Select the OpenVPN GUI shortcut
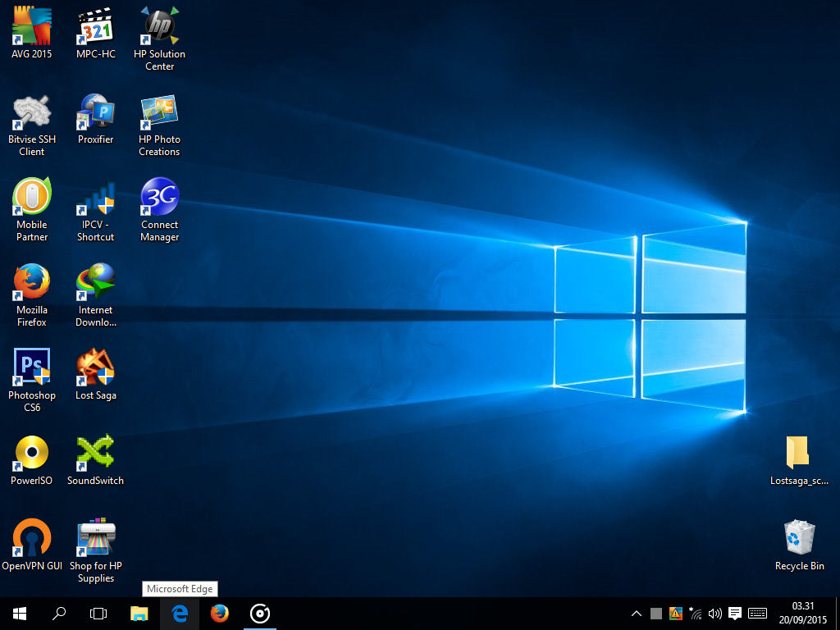 tap(32, 545)
